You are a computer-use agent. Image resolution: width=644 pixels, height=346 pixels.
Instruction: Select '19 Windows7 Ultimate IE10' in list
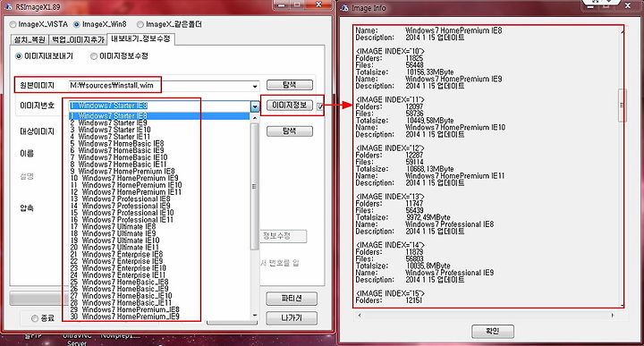(x=159, y=241)
